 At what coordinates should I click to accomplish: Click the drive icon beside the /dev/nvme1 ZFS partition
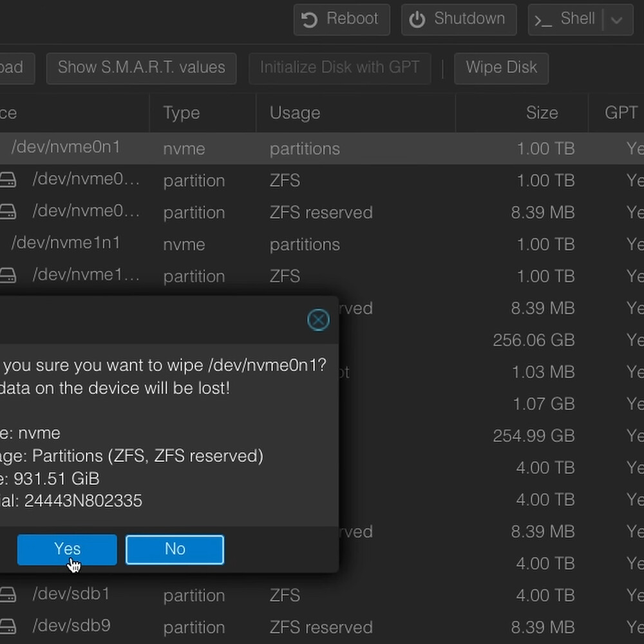[x=8, y=275]
